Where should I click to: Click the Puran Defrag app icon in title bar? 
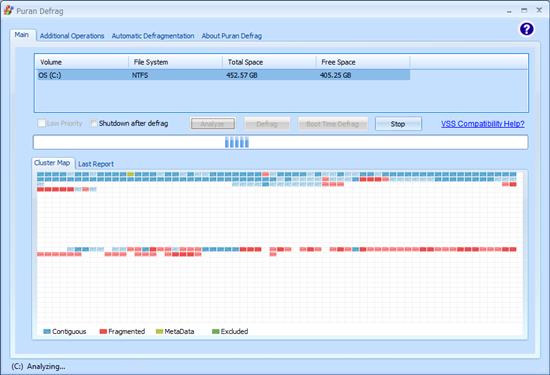(9, 11)
